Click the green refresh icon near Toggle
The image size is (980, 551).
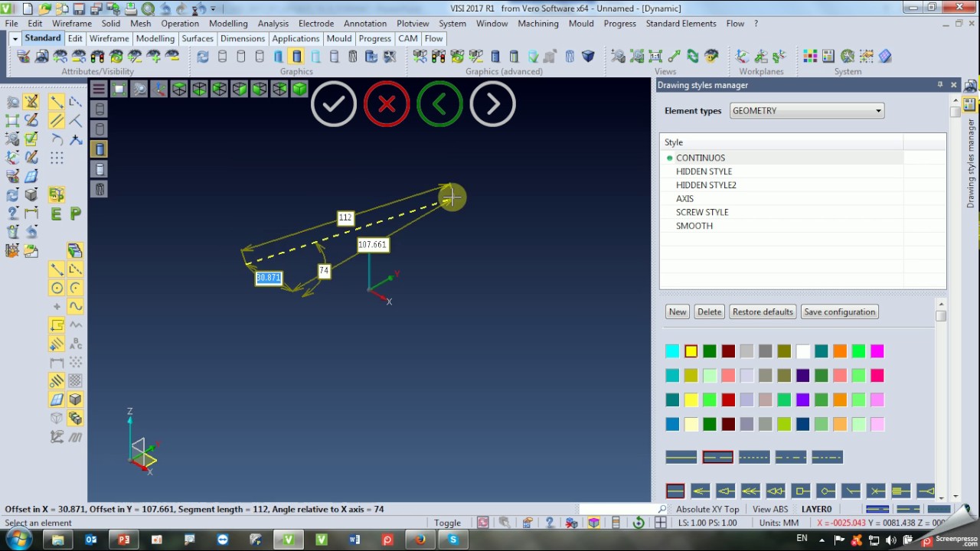[638, 523]
